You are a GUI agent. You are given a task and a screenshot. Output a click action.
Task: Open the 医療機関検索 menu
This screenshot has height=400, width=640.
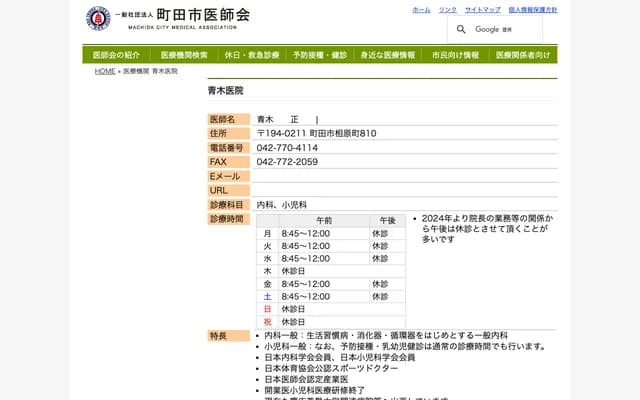(184, 55)
